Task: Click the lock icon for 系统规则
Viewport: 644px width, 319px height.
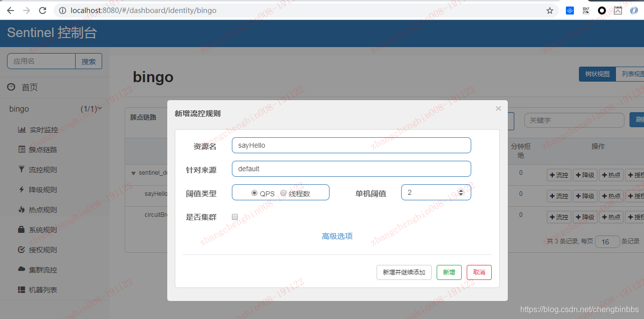Action: pyautogui.click(x=22, y=229)
